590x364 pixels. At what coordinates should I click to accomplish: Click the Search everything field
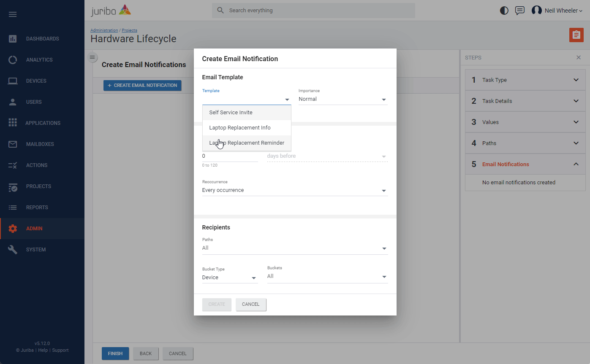[x=313, y=11]
